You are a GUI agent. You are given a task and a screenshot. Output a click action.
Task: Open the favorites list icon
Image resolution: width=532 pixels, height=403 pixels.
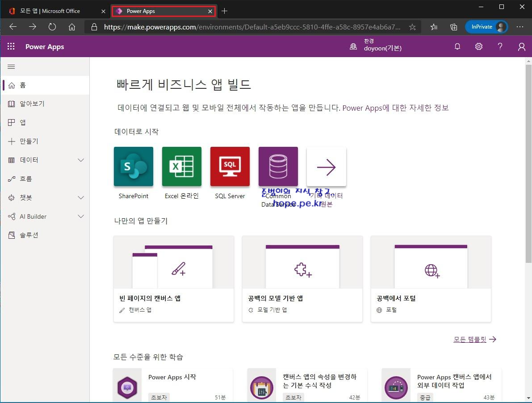point(434,27)
